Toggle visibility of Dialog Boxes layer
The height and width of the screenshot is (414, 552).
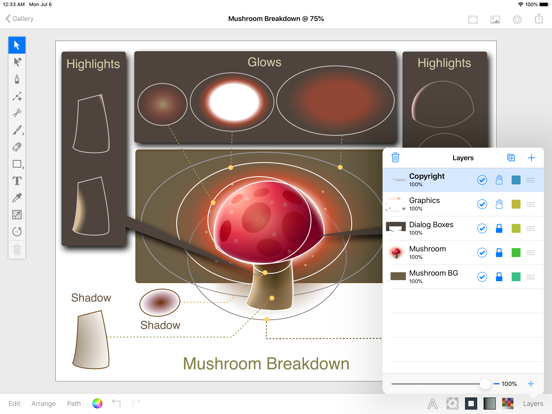[482, 228]
